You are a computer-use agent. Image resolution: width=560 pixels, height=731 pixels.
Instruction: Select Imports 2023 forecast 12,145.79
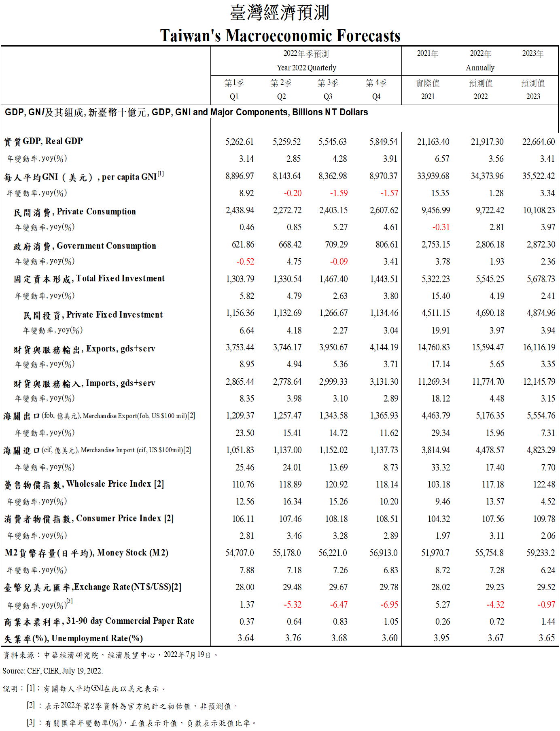539,382
